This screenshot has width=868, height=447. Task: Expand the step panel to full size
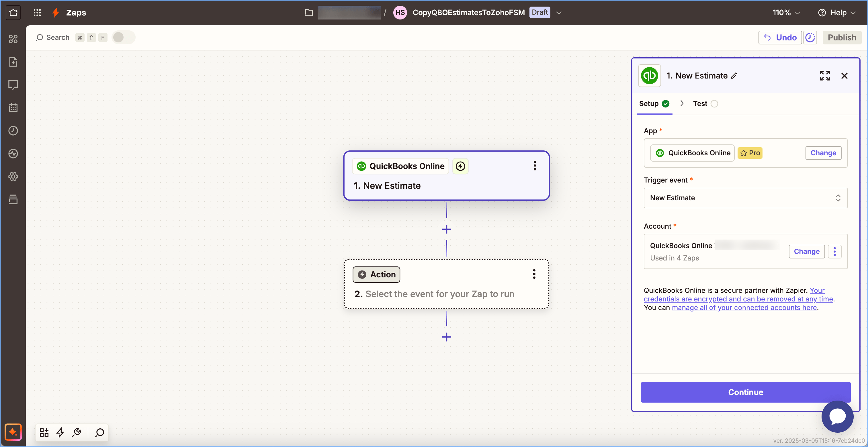point(824,76)
